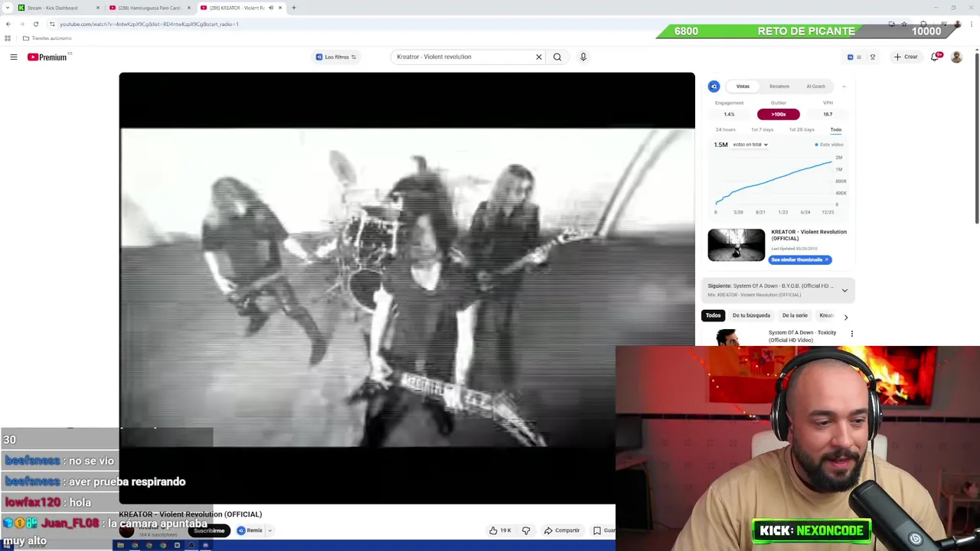Open File Explorer in the Windows taskbar
The height and width of the screenshot is (551, 980).
pos(120,546)
